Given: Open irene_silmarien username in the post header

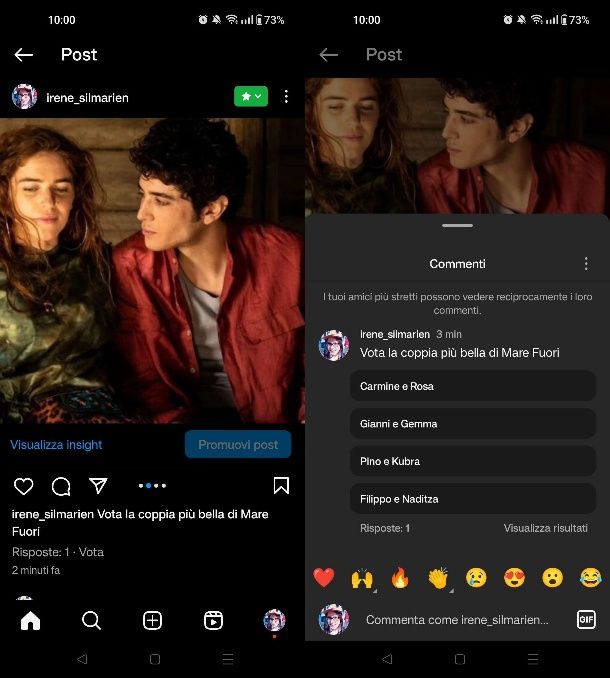Looking at the screenshot, I should coord(87,98).
